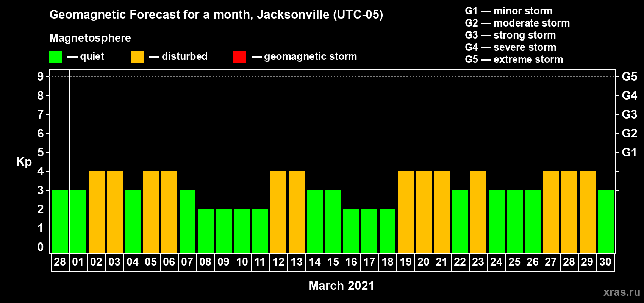Image resolution: width=644 pixels, height=303 pixels.
Task: Click the date cell "12" on the x-axis
Action: 278,262
